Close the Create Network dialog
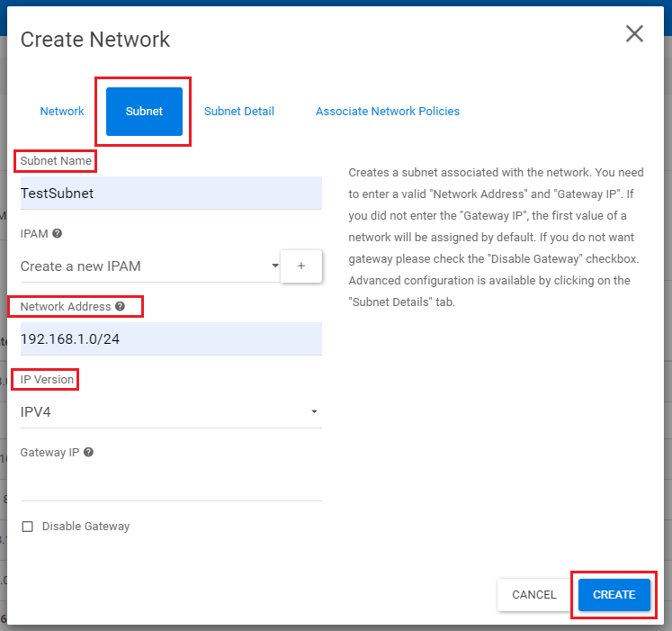Image resolution: width=672 pixels, height=631 pixels. click(634, 34)
